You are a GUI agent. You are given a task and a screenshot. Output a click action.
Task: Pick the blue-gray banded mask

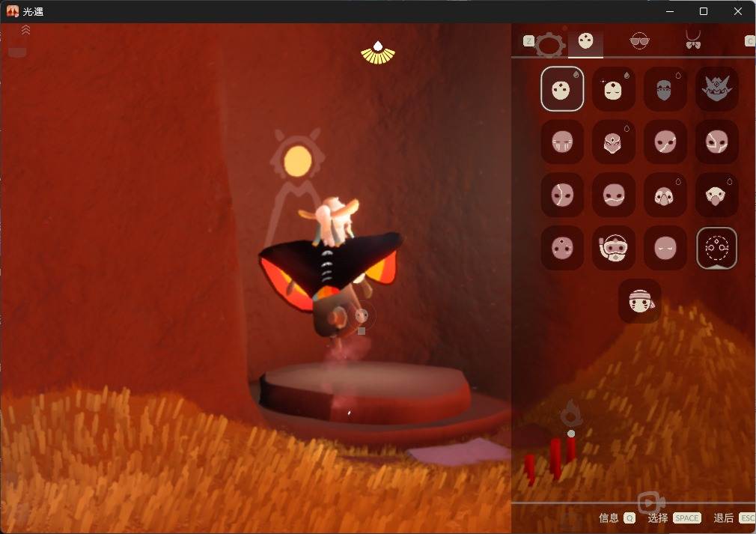click(x=665, y=89)
